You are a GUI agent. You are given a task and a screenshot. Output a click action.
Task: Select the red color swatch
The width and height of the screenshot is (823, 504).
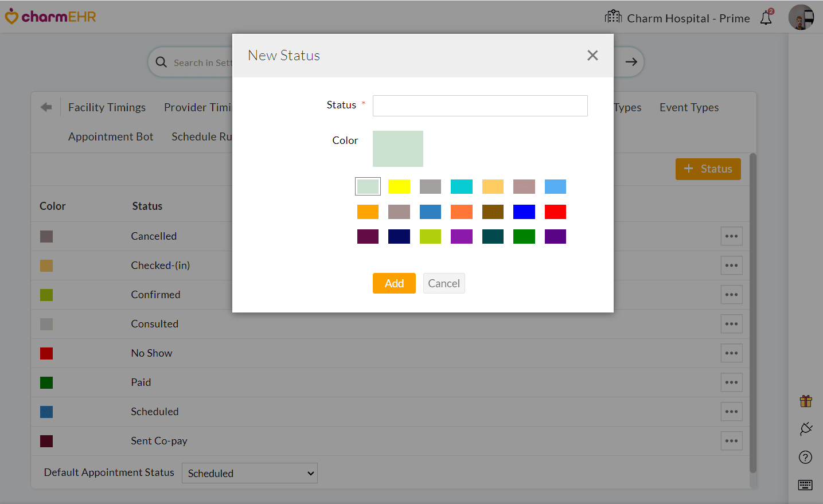(555, 212)
